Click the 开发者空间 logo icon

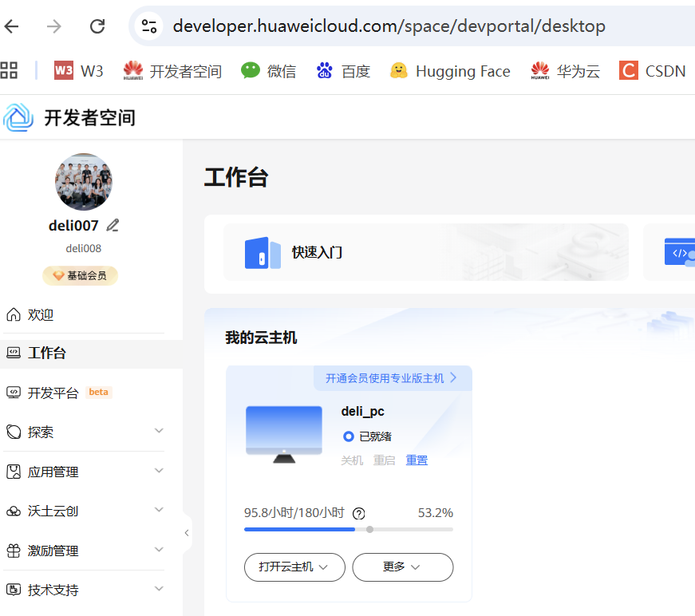coord(18,117)
